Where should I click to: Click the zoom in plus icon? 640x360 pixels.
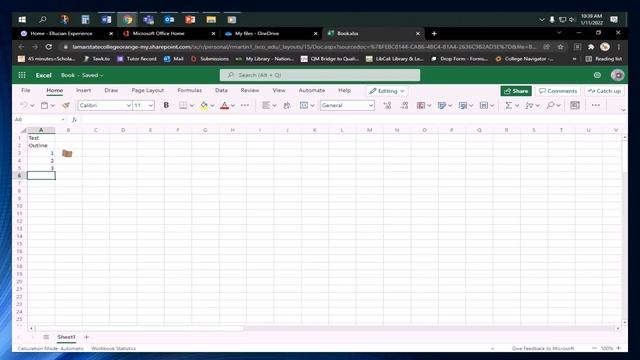coord(619,348)
